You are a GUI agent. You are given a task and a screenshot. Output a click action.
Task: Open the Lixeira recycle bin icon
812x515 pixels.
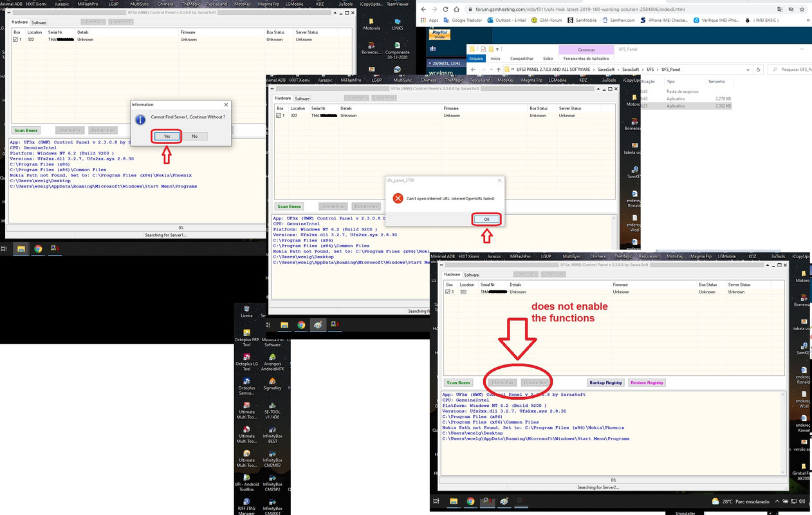tap(246, 312)
